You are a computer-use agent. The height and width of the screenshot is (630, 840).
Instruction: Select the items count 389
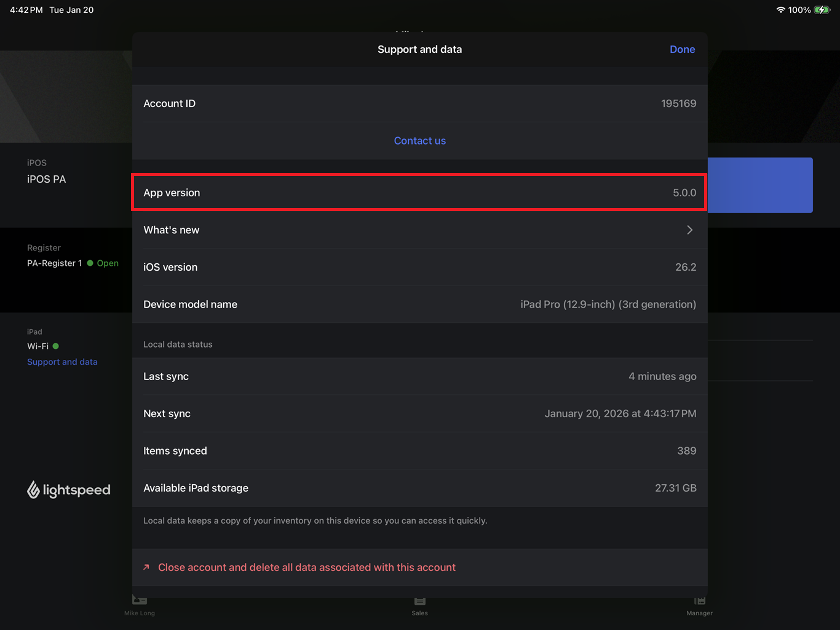687,451
